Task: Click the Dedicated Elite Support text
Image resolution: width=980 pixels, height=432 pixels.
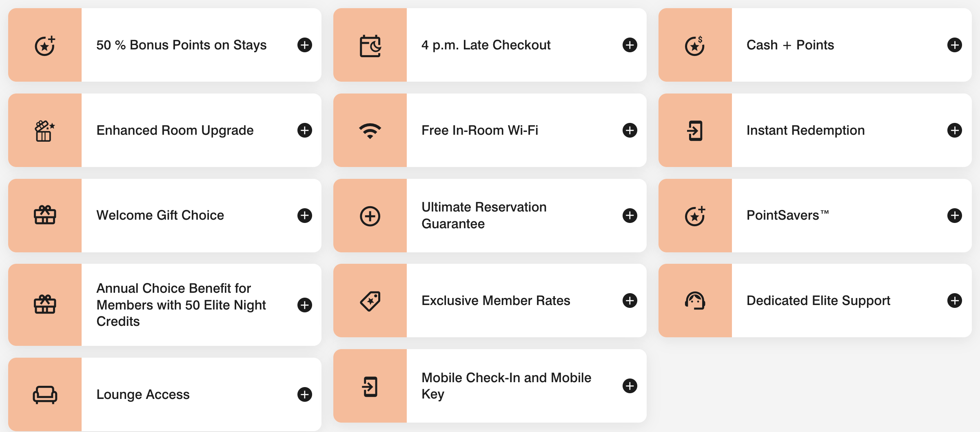Action: click(x=818, y=301)
